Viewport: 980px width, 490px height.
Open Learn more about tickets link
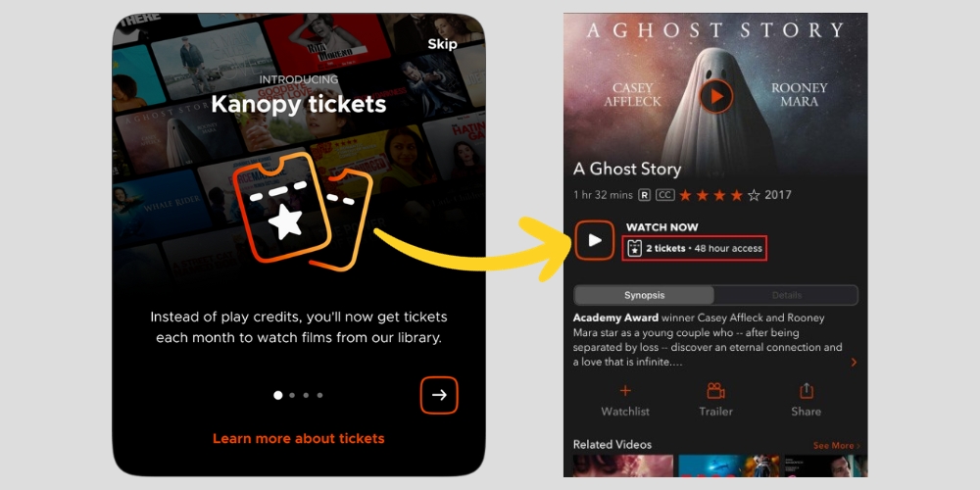click(299, 439)
